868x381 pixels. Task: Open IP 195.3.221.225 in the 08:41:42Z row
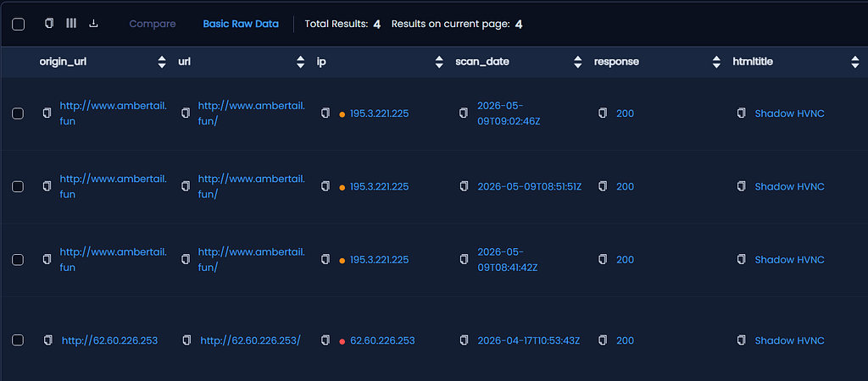[x=379, y=259]
